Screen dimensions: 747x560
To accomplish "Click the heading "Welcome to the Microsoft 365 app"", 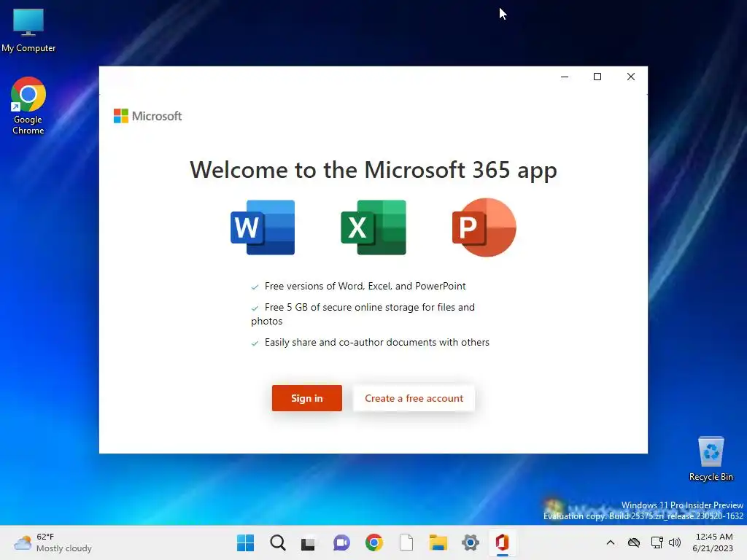I will pos(373,170).
